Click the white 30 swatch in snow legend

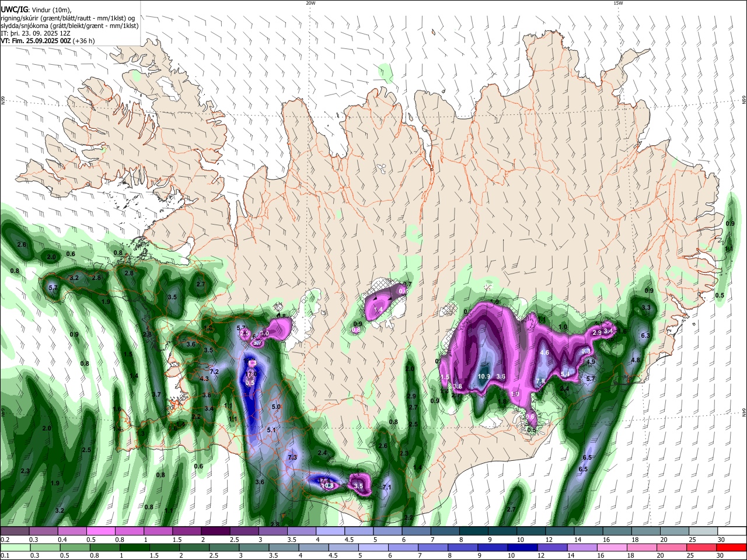732,531
